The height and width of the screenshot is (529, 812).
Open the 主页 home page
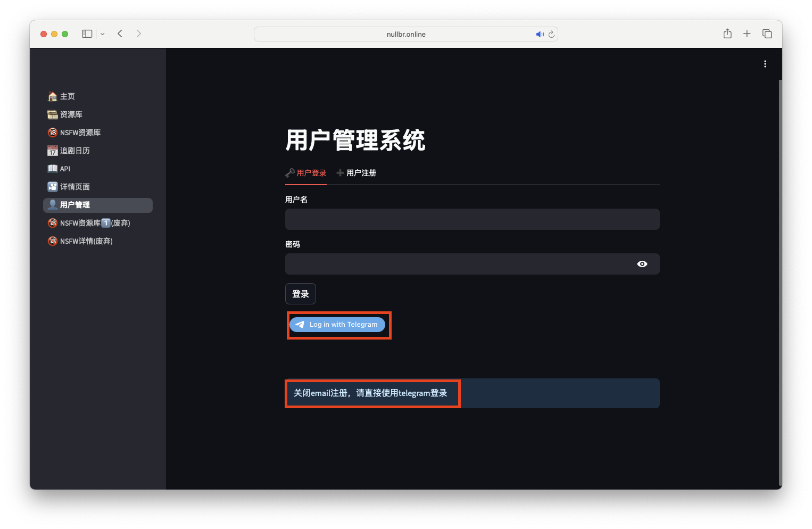pos(67,96)
